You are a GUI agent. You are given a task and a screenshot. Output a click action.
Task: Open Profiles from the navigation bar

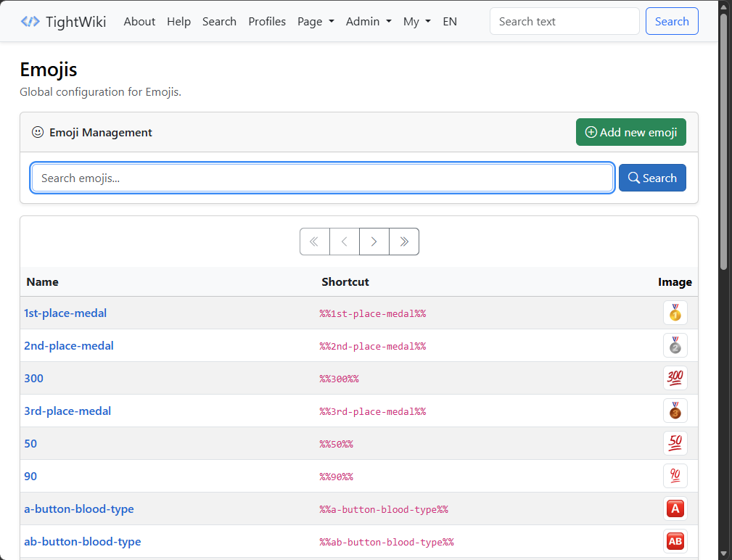(x=267, y=22)
